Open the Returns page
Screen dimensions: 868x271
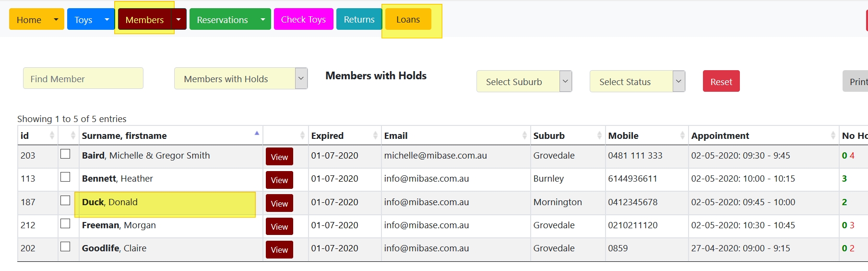359,20
